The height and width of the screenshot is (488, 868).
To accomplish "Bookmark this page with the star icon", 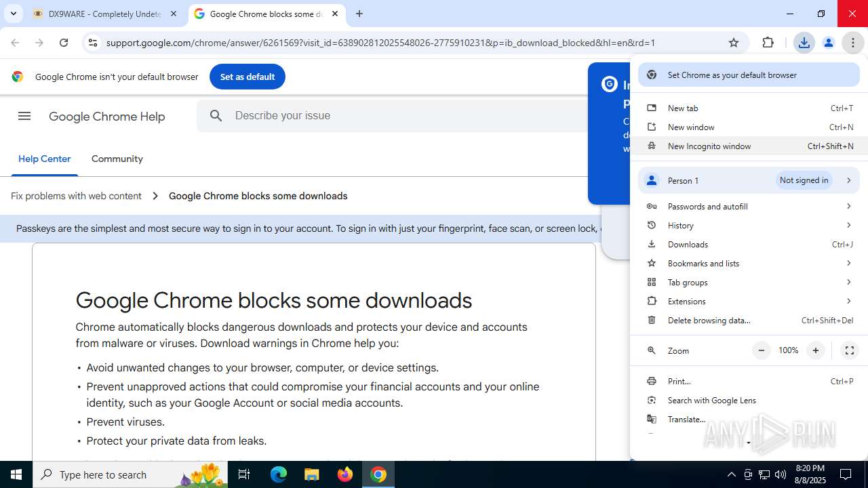I will 734,43.
